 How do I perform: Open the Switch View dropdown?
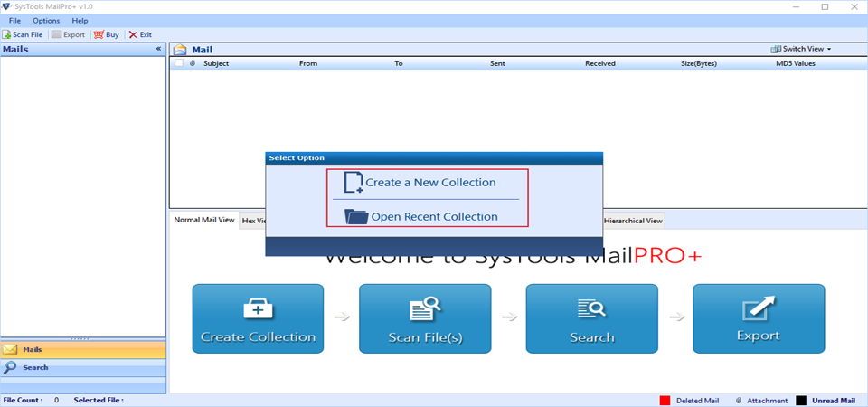point(801,49)
